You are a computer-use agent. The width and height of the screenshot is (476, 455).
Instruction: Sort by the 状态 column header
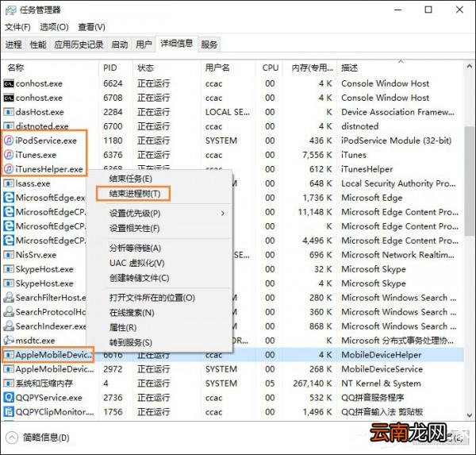tap(167, 67)
